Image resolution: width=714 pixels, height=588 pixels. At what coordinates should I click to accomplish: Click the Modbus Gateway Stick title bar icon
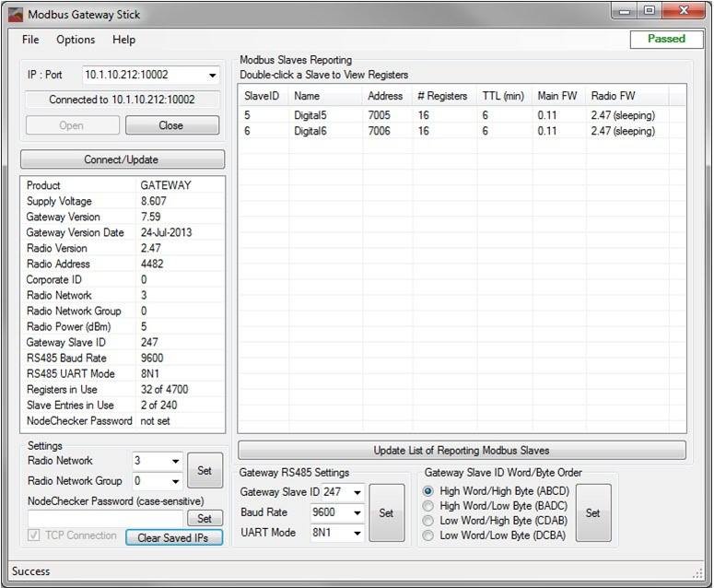16,15
